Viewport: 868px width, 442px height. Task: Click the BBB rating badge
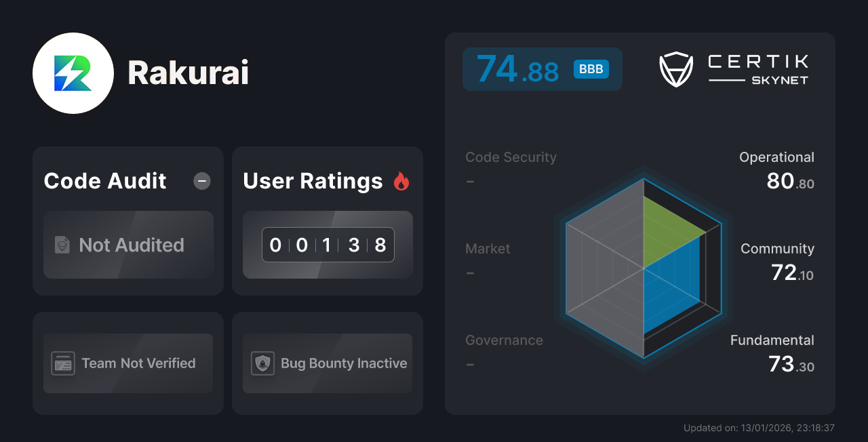[590, 68]
